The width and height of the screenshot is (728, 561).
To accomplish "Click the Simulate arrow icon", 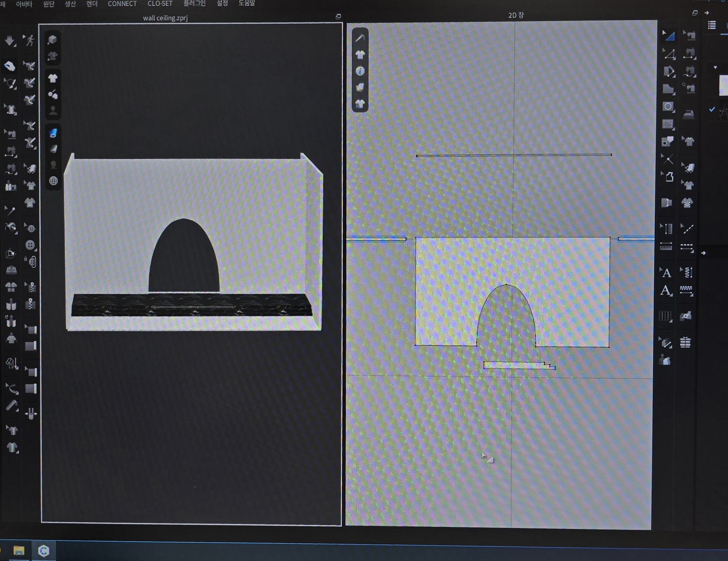I will pos(9,41).
